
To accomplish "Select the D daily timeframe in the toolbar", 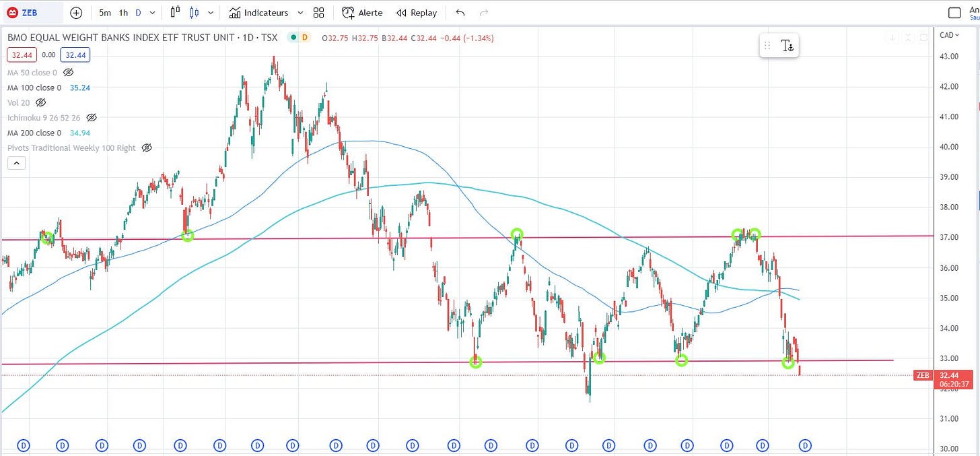I will pos(138,13).
